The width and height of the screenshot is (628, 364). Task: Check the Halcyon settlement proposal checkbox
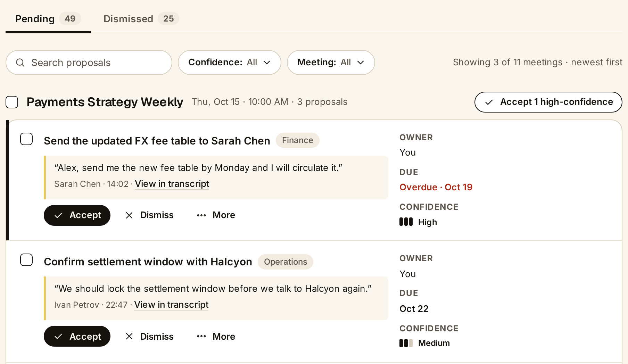point(26,260)
